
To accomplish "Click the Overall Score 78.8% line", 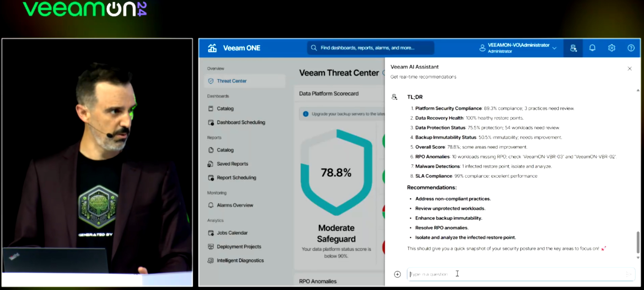I will 471,147.
